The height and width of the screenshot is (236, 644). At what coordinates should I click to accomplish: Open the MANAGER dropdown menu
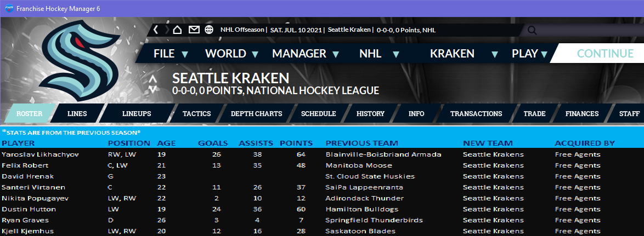pyautogui.click(x=306, y=54)
